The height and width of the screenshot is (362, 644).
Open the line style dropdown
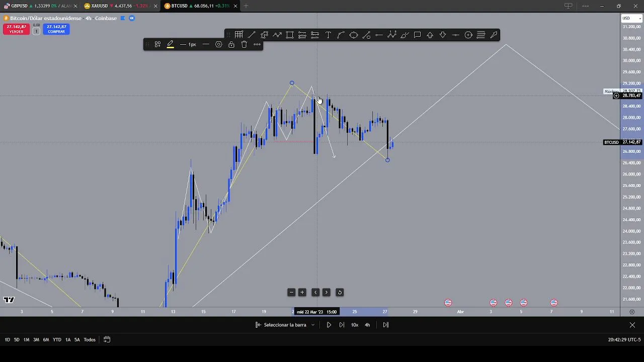coord(206,44)
